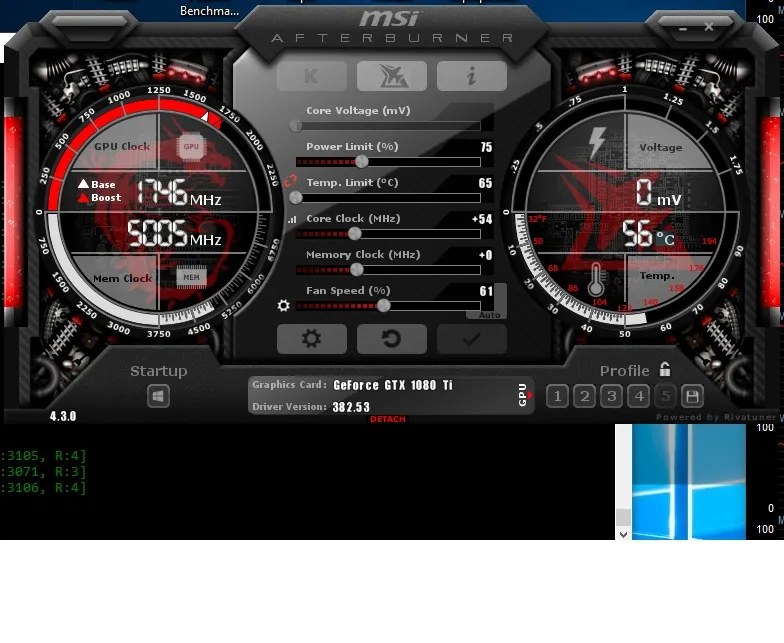Click the MEM chip icon in gauge
784x643 pixels.
coord(191,278)
